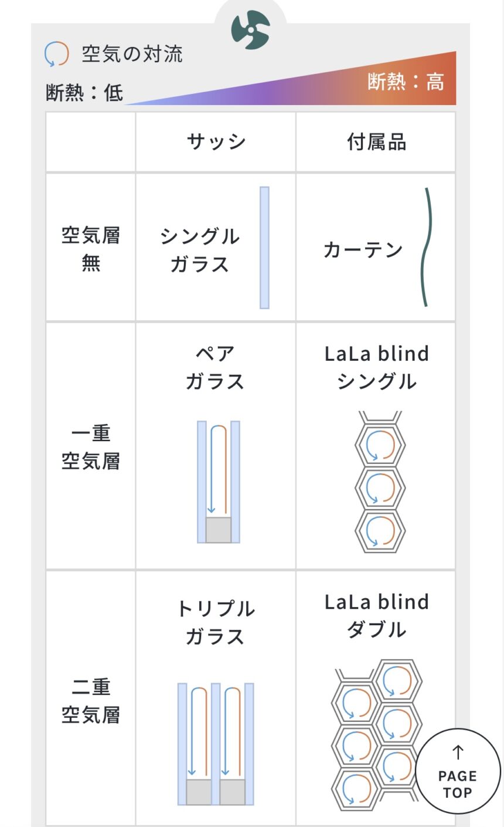Image resolution: width=504 pixels, height=827 pixels.
Task: Select the 一重空気層 row label
Action: click(x=91, y=447)
